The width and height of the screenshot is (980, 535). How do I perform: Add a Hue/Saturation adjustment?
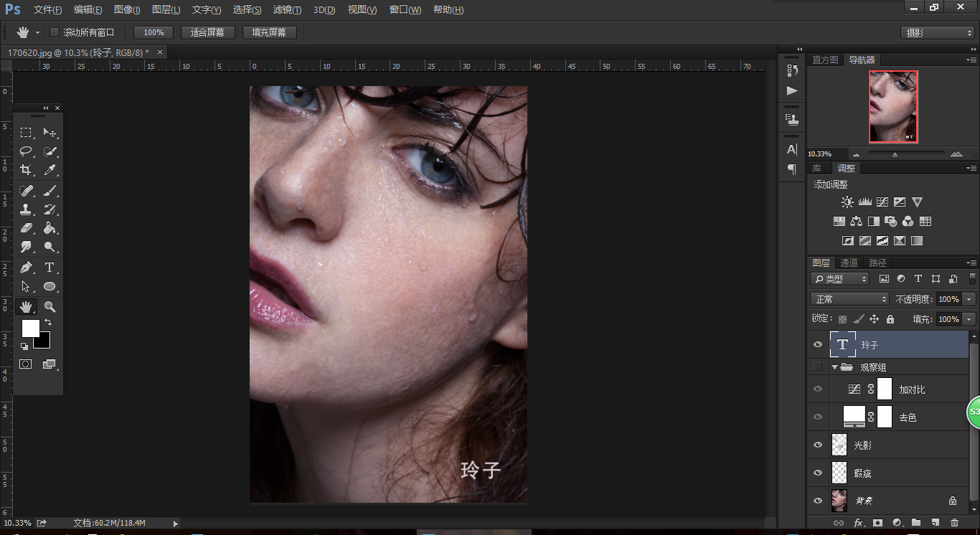click(x=839, y=222)
